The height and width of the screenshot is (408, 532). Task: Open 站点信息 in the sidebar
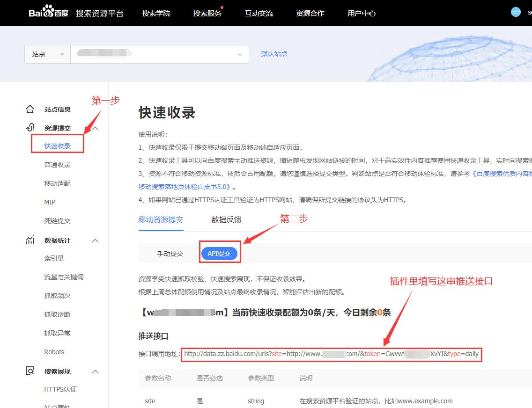coord(57,109)
